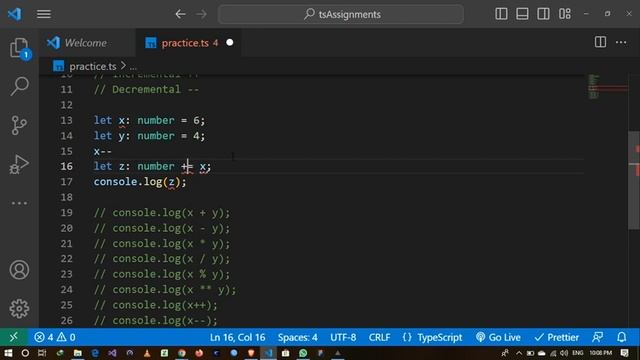Click the ENG input language indicator
Viewport: 640px width, 360px height.
pyautogui.click(x=578, y=353)
